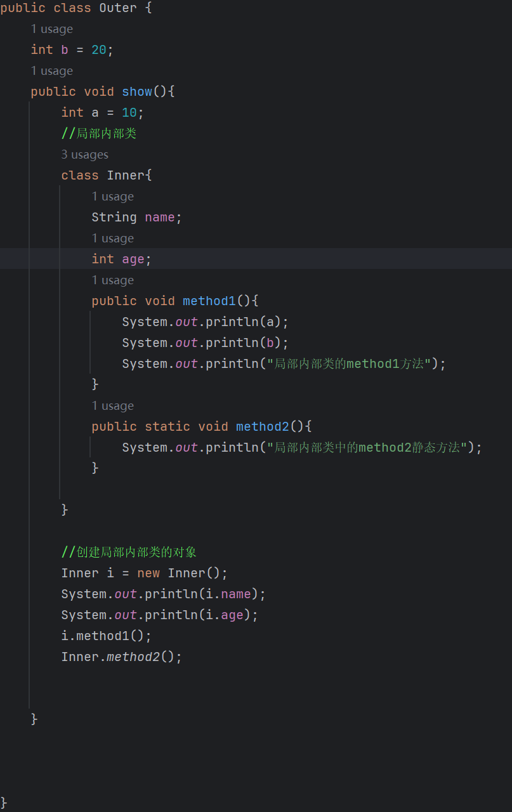Click the Outer class name in declaration
This screenshot has width=512, height=812.
click(x=117, y=8)
